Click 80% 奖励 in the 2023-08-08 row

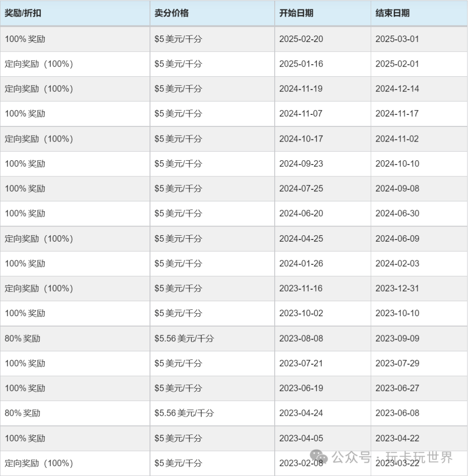23,339
